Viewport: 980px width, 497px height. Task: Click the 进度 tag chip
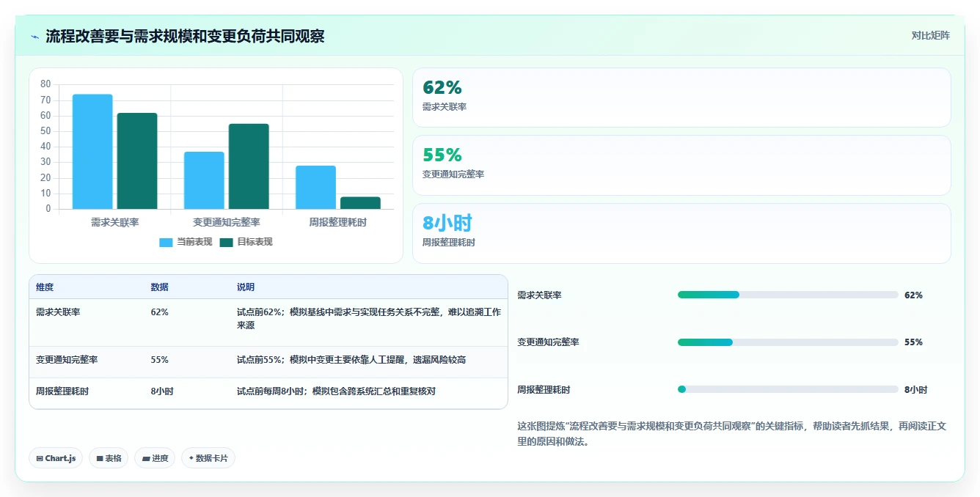point(155,458)
